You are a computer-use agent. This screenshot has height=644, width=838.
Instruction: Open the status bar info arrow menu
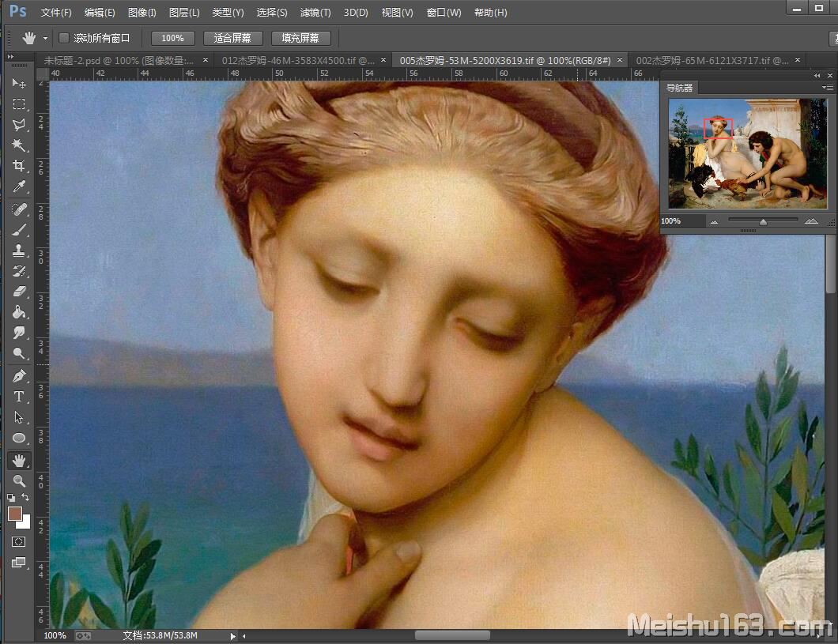click(x=232, y=636)
